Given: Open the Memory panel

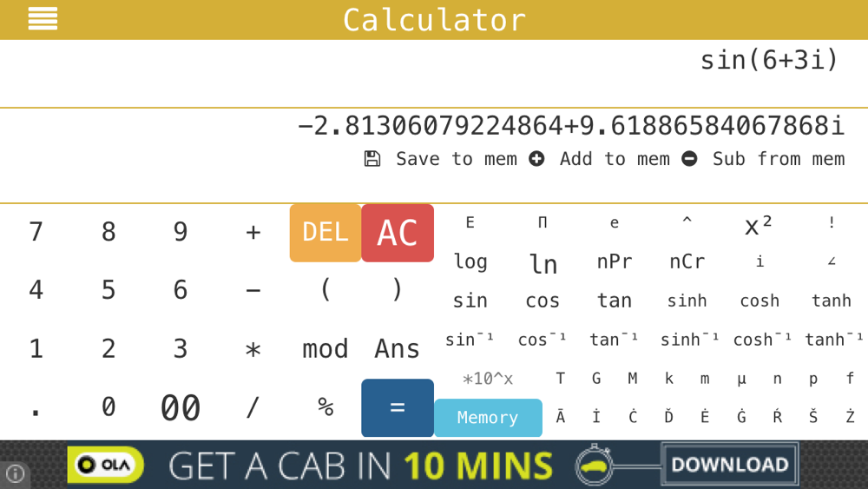Looking at the screenshot, I should click(x=488, y=418).
